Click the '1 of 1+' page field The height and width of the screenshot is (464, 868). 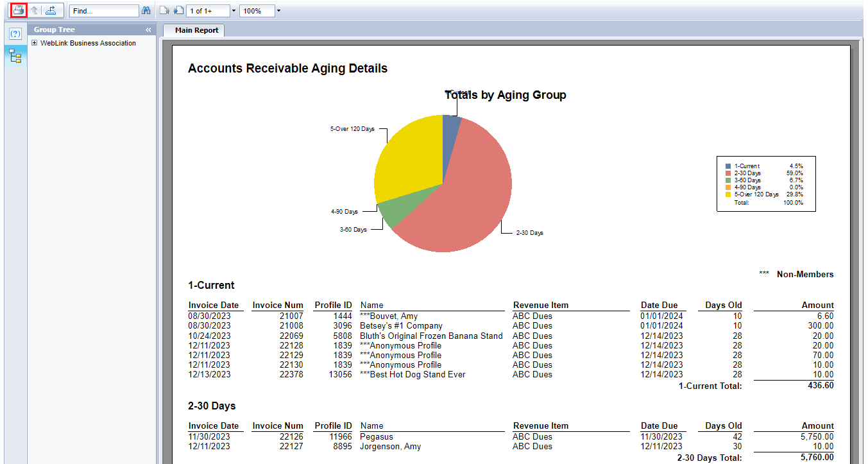208,11
